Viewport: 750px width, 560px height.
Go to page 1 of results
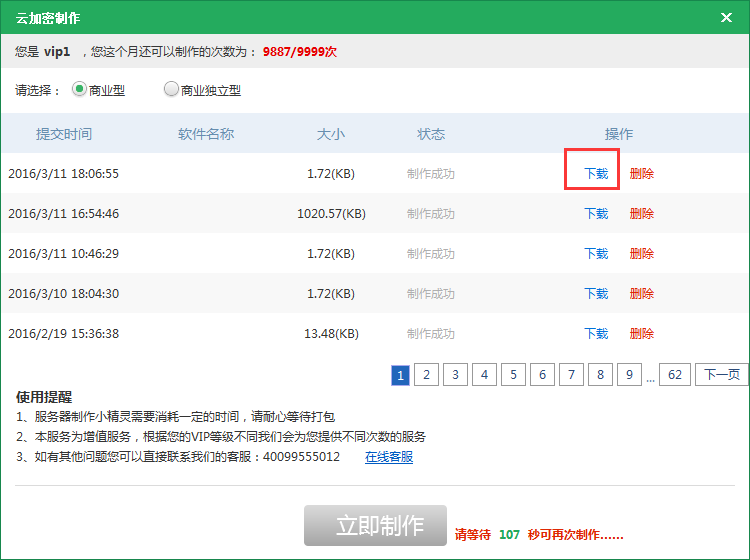(400, 375)
